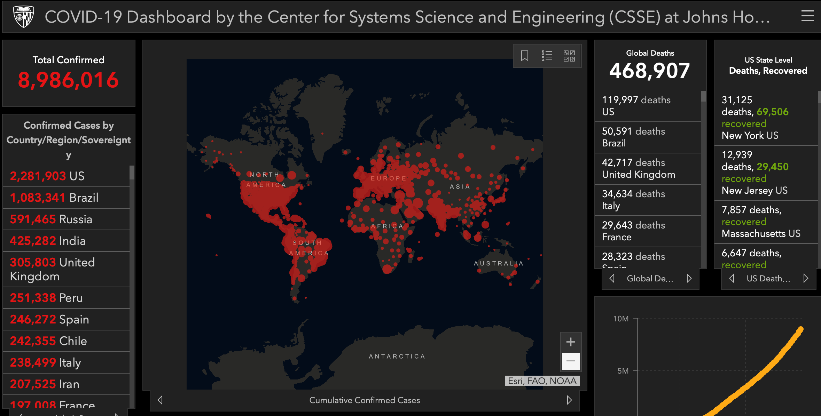Screen dimensions: 821x416
Task: Click 119,997 deaths US entry
Action: (x=647, y=106)
